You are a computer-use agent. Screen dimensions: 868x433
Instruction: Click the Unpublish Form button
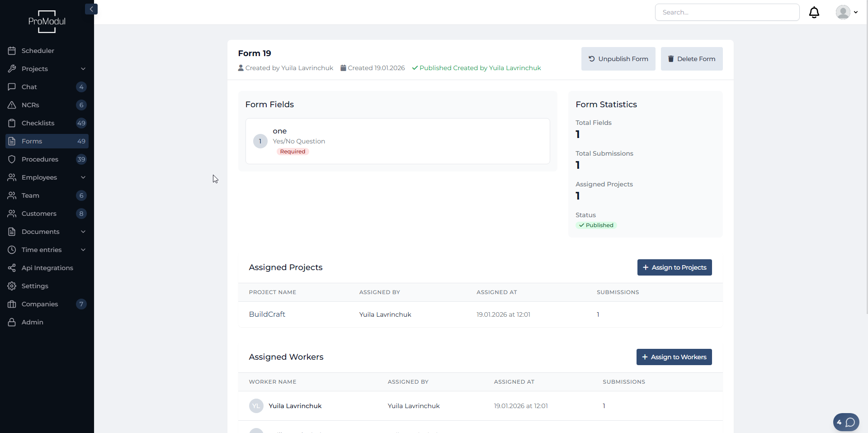pos(618,59)
